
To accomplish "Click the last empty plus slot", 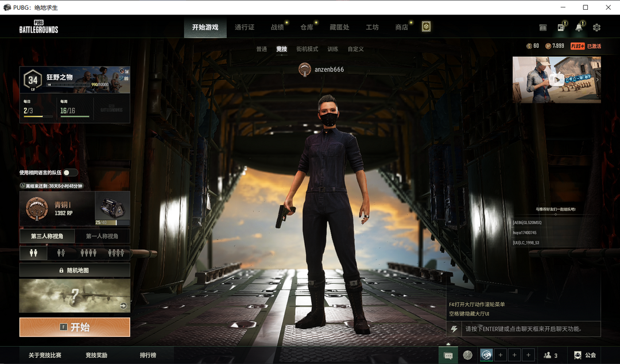I will pyautogui.click(x=528, y=355).
